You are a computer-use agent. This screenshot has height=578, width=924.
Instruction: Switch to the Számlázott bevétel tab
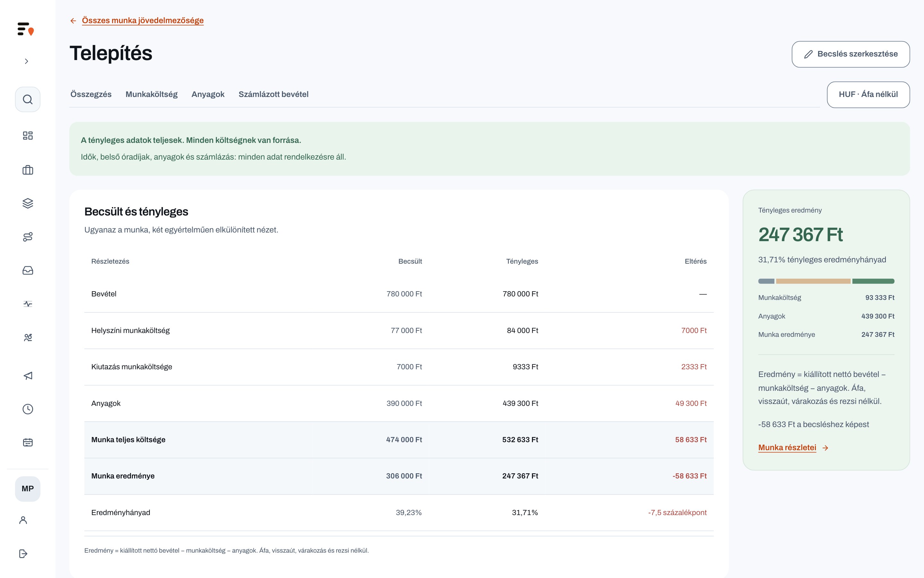273,94
